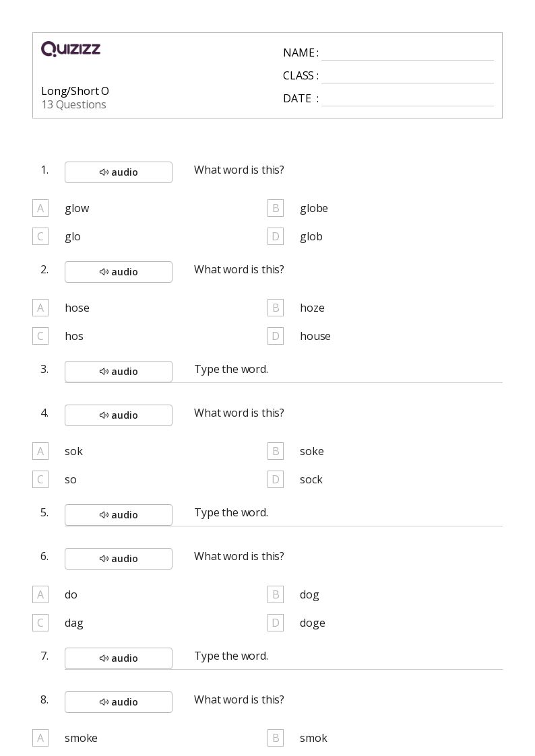Choose checkbox D next to sock

[x=276, y=480]
